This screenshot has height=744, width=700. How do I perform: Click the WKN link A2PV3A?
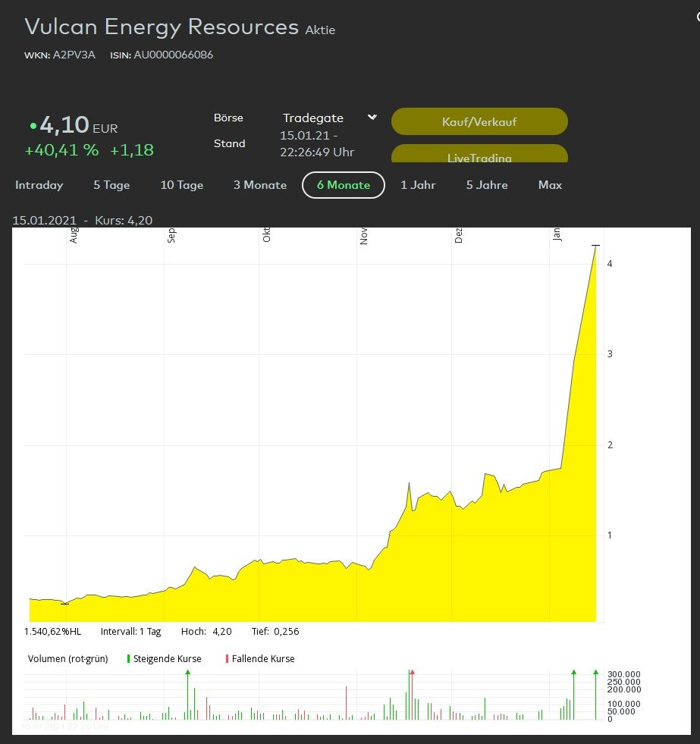[x=74, y=55]
